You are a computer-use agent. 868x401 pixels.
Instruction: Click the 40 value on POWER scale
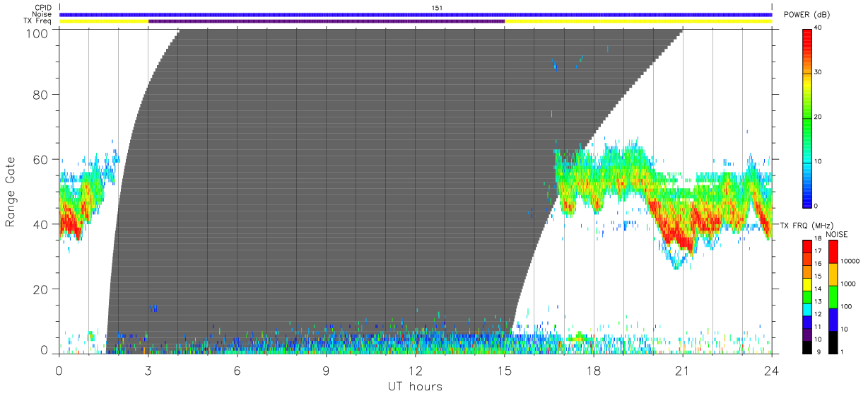[x=818, y=28]
